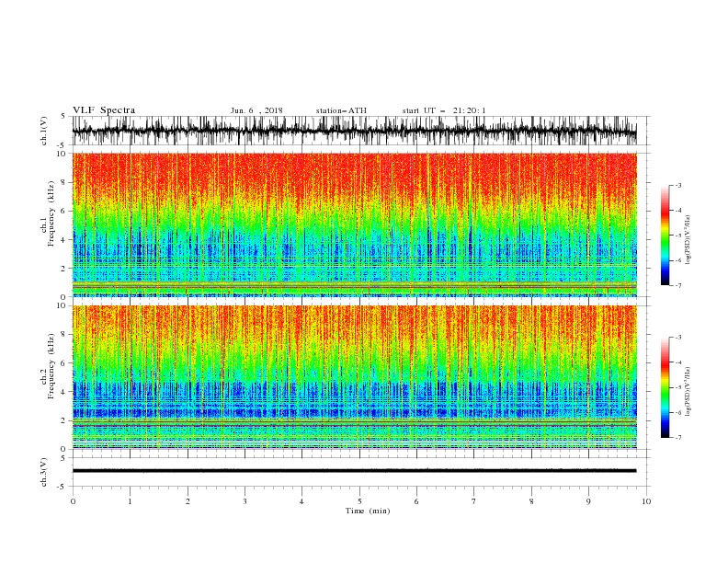The image size is (728, 563).
Task: Click the time axis tick label "1"
Action: (130, 501)
